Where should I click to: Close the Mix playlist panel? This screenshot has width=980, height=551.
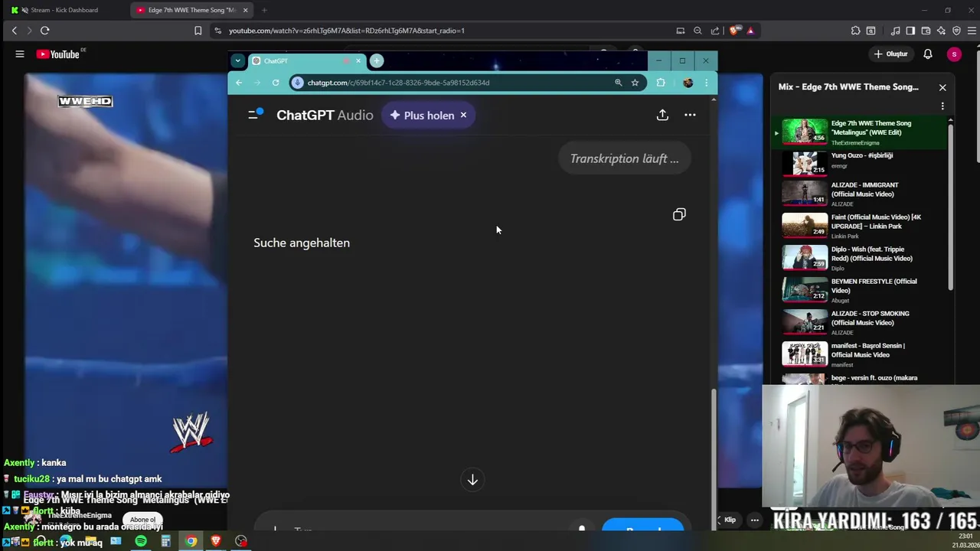(x=942, y=87)
